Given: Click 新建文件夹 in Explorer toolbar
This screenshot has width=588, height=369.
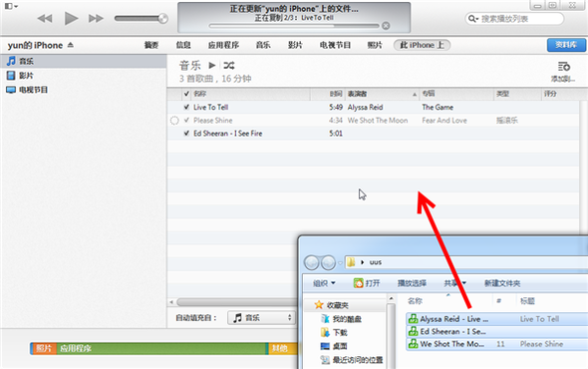Looking at the screenshot, I should click(502, 283).
